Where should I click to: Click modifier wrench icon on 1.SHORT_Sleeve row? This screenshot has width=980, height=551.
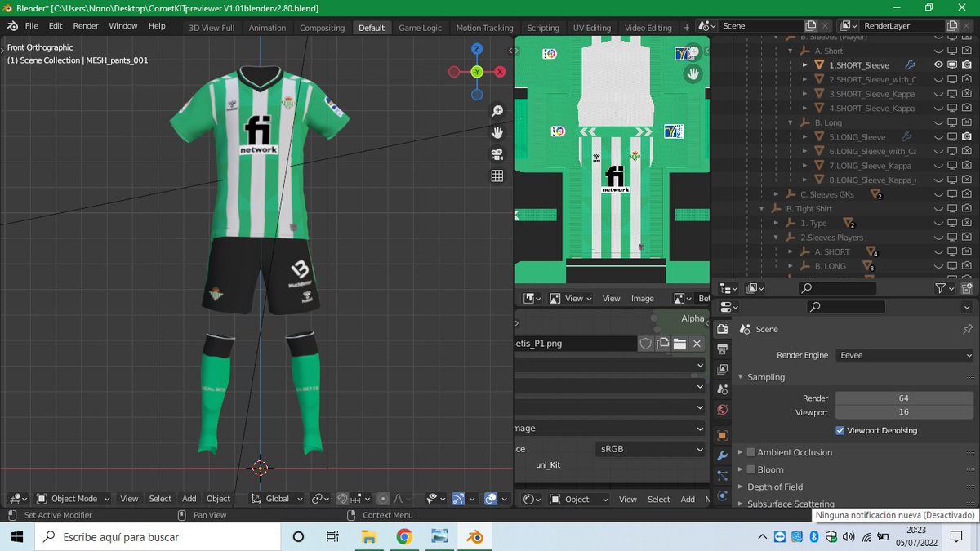(x=910, y=65)
